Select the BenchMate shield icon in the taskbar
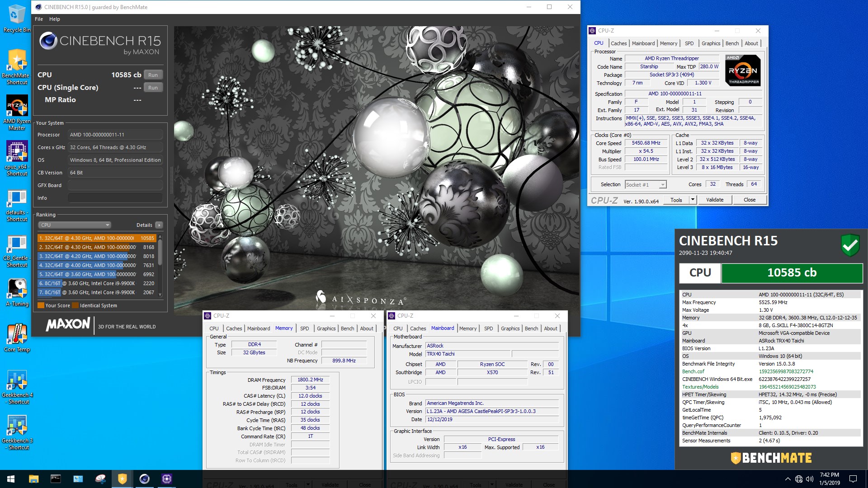Image resolution: width=868 pixels, height=488 pixels. tap(122, 479)
